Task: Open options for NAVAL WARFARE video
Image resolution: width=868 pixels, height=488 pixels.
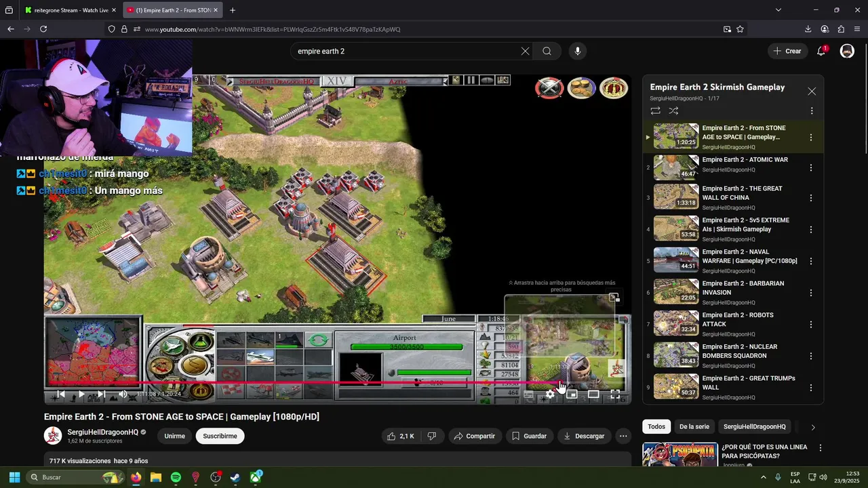Action: tap(810, 261)
